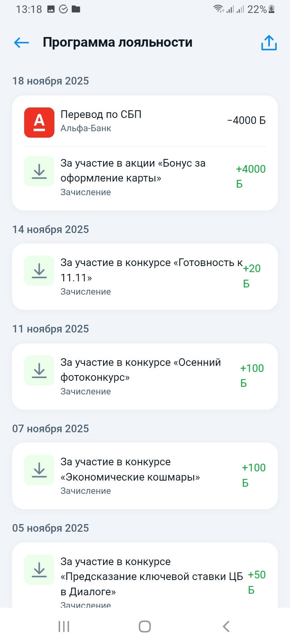Tap the red Alfa-Bank logo icon
This screenshot has width=290, height=644.
[x=39, y=122]
